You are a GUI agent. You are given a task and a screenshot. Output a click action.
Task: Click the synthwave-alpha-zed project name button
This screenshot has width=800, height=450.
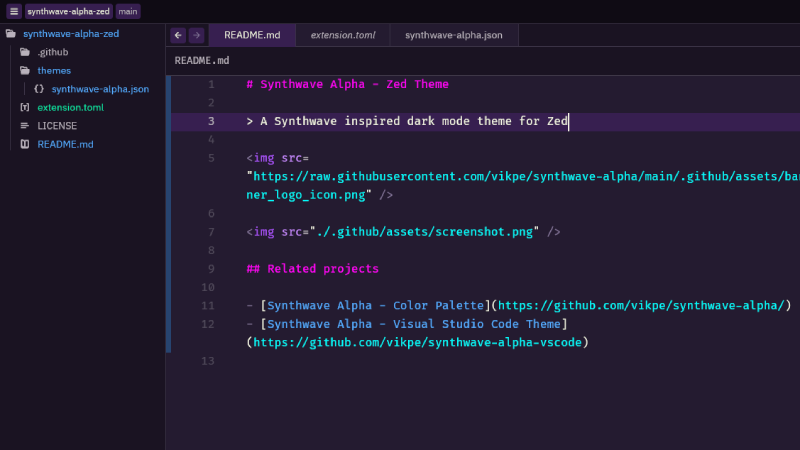(68, 11)
